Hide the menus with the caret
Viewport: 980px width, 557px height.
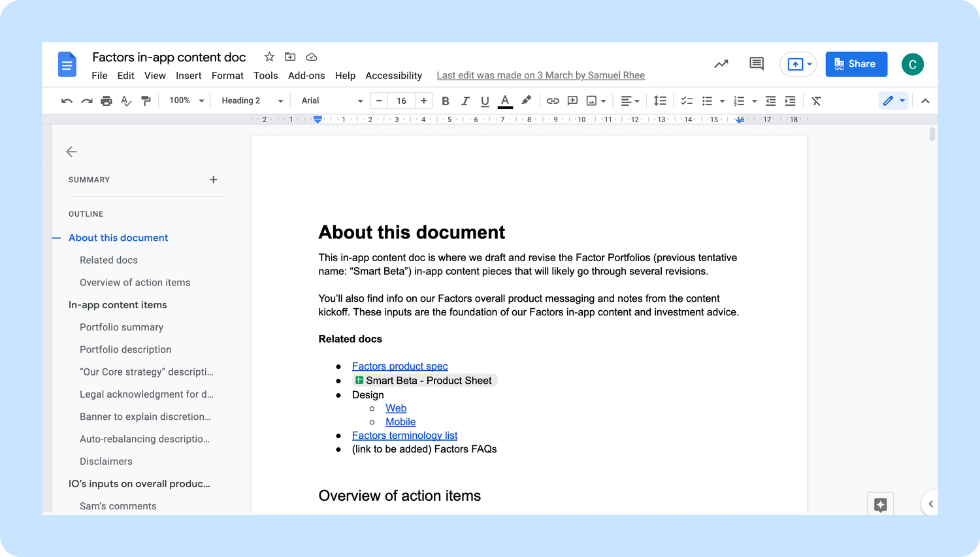tap(925, 101)
